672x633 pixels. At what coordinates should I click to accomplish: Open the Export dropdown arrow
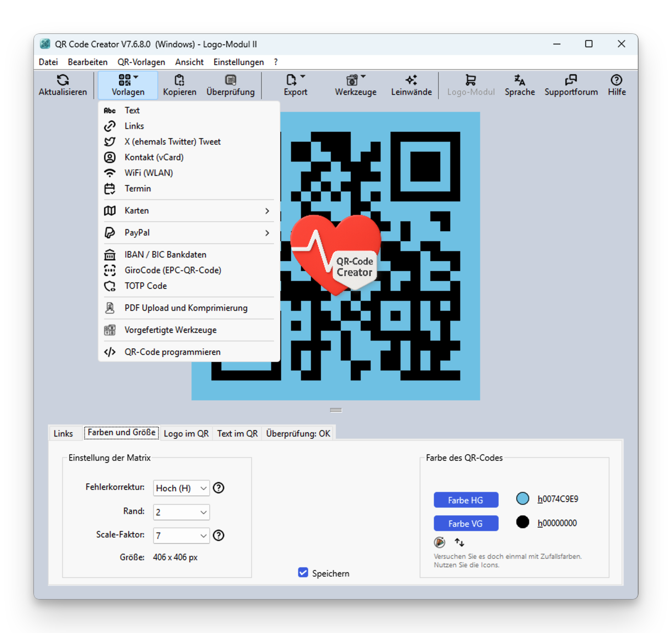pyautogui.click(x=303, y=76)
